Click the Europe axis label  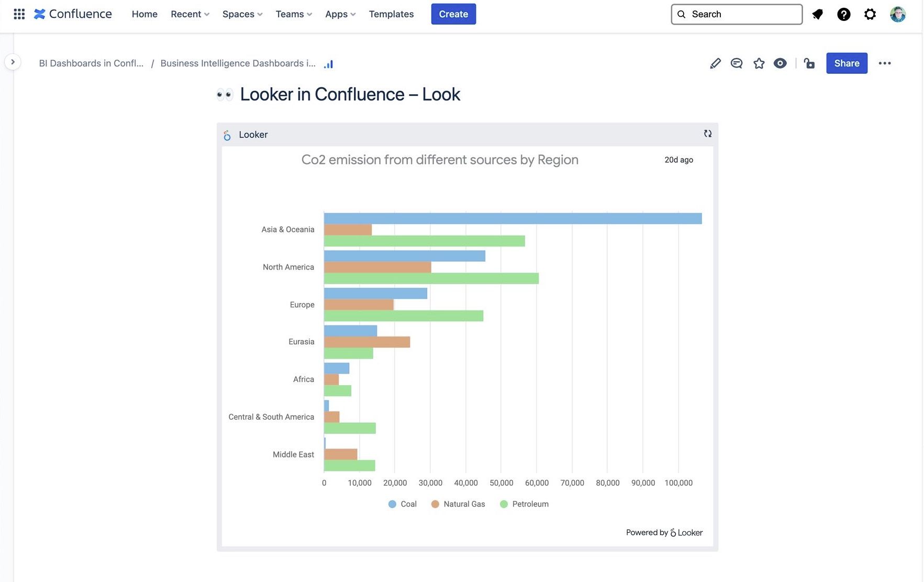tap(302, 305)
